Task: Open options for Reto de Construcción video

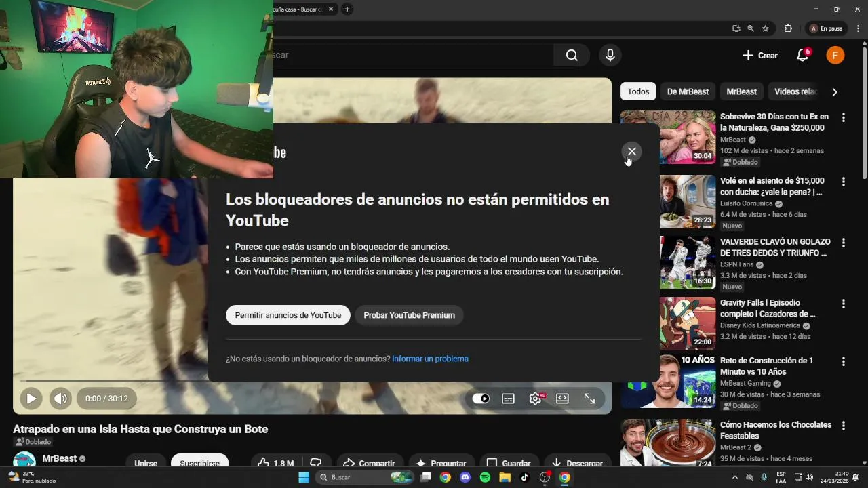Action: pos(844,361)
